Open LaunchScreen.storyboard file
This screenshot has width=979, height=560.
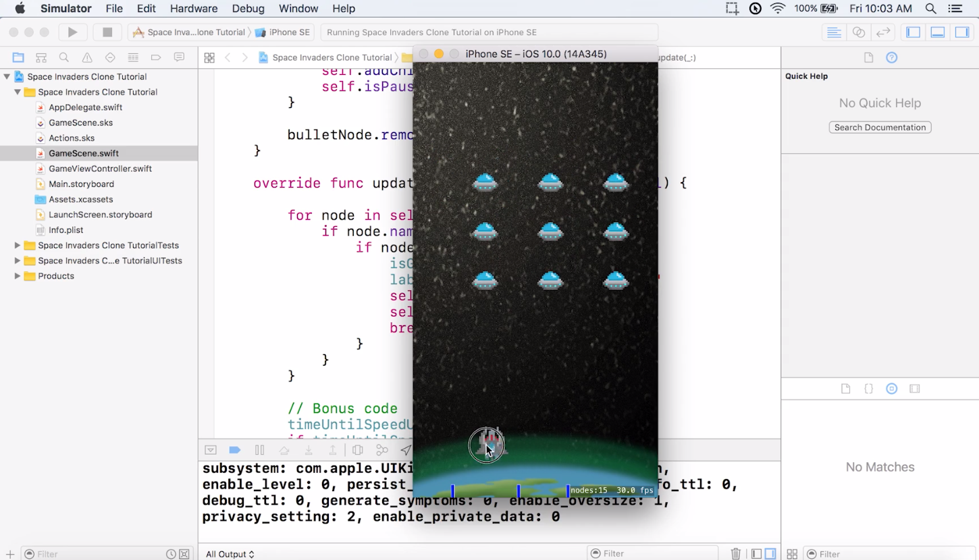[100, 215]
